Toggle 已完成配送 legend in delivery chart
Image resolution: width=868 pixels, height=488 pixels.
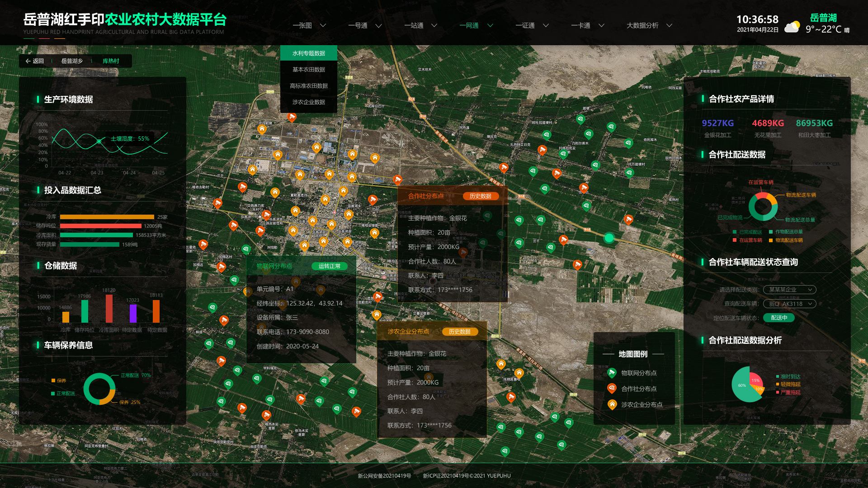[x=747, y=232]
